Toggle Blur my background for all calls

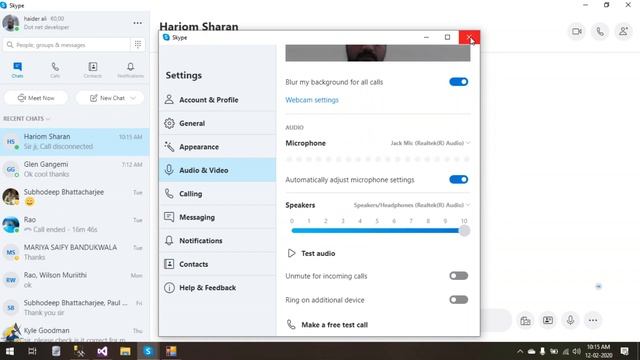point(459,82)
